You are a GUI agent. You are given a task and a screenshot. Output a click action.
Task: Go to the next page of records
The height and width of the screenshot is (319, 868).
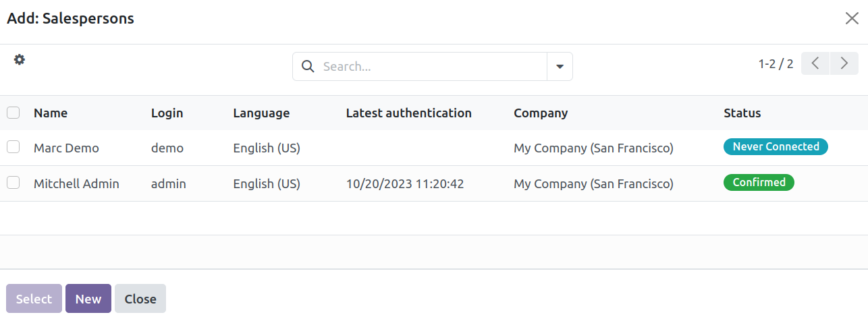point(844,64)
